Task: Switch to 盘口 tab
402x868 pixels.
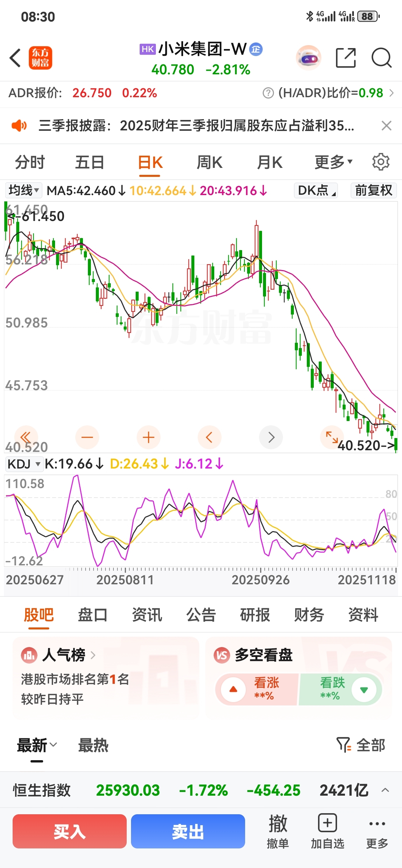Action: [93, 615]
